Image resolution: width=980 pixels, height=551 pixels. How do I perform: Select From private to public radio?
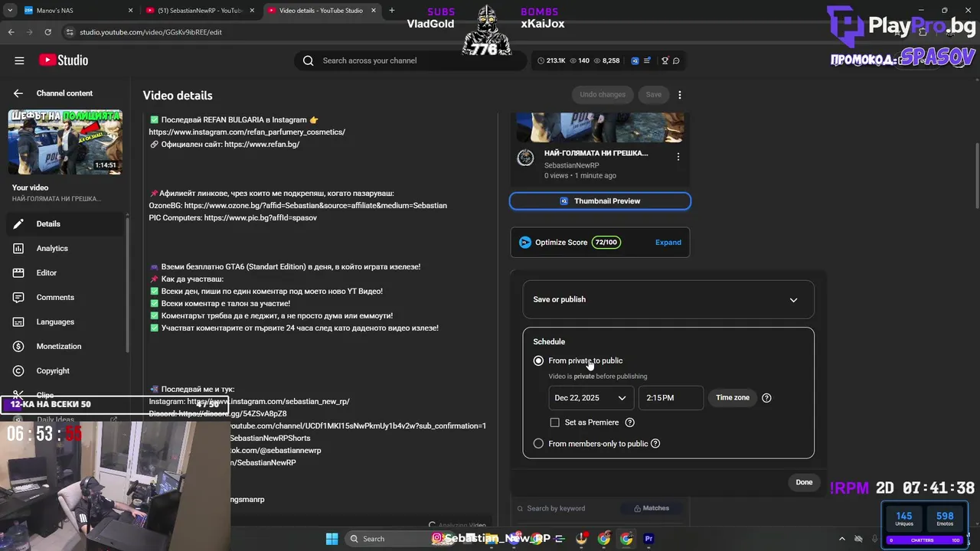click(x=538, y=360)
